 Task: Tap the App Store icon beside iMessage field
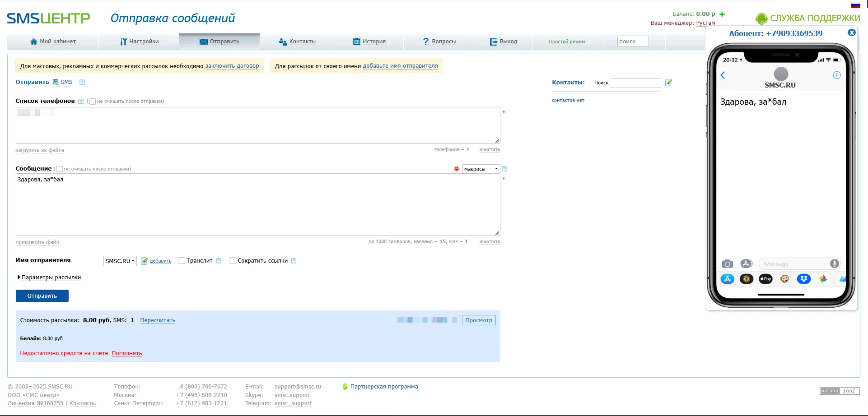(x=746, y=264)
